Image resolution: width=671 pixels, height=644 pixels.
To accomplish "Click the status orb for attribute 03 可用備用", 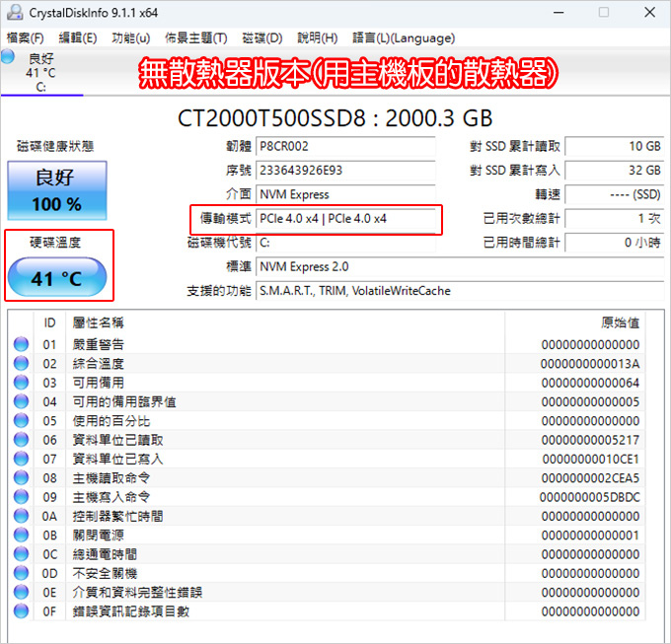I will click(21, 383).
